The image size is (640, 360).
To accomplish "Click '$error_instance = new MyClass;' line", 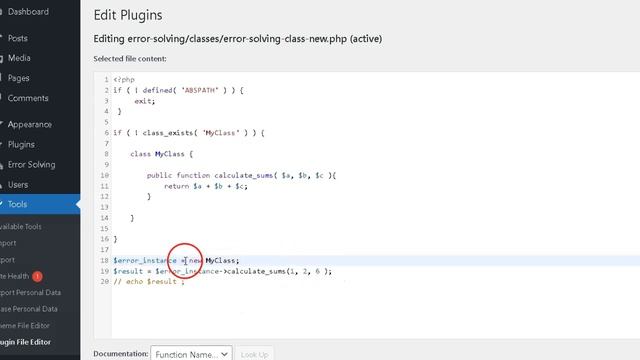I will [176, 260].
